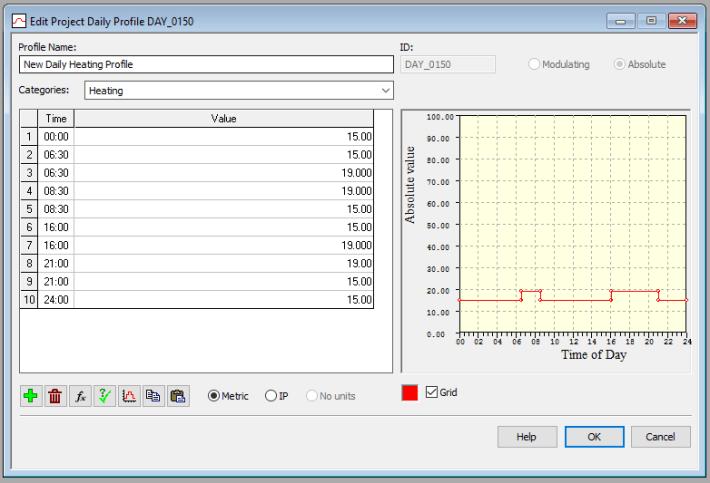Click the Time column header

pyautogui.click(x=56, y=118)
